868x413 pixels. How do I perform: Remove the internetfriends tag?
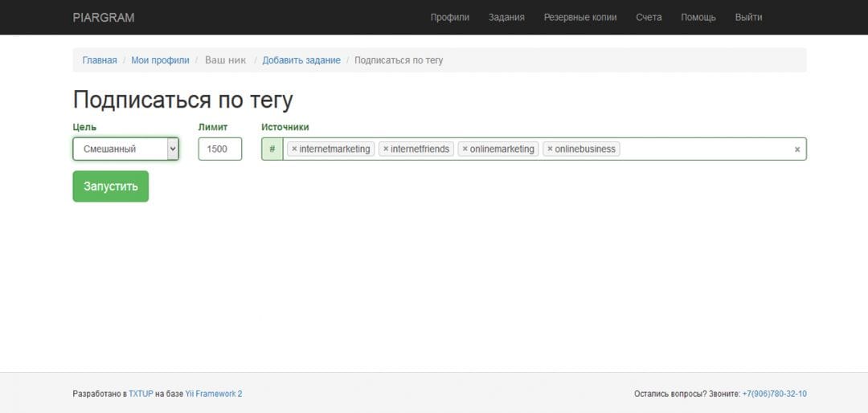pos(386,149)
